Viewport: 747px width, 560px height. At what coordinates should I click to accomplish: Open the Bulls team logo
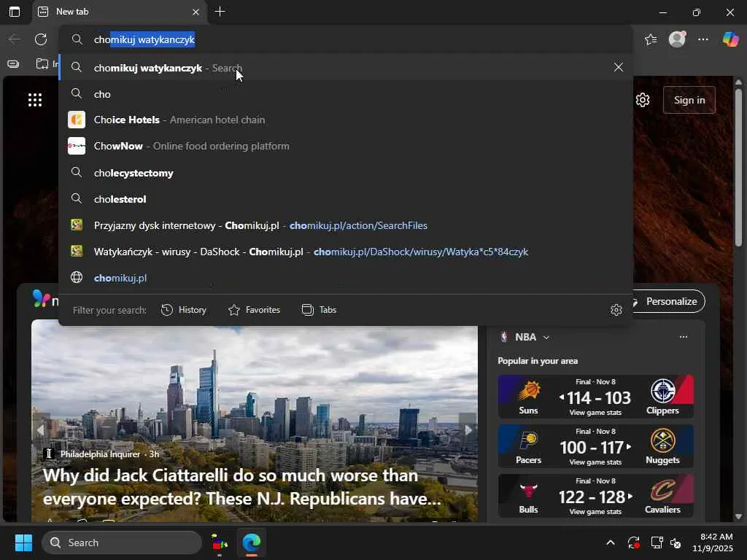click(x=528, y=490)
